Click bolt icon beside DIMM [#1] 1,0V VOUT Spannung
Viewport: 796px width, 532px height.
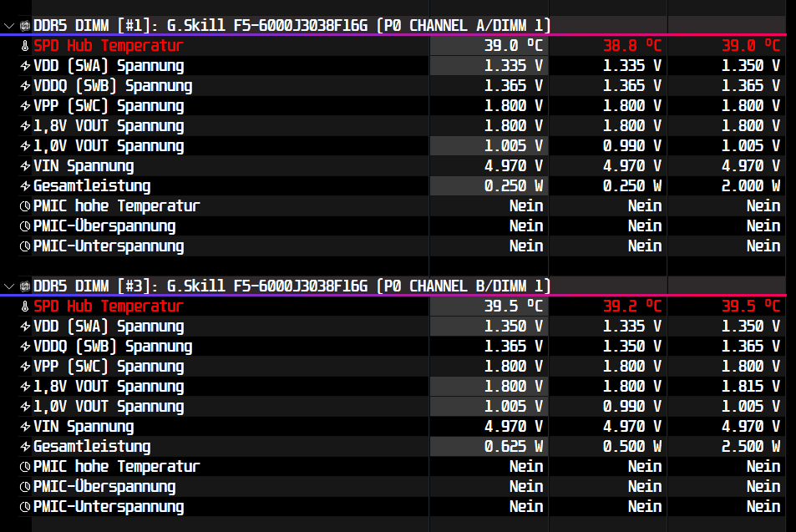click(25, 145)
